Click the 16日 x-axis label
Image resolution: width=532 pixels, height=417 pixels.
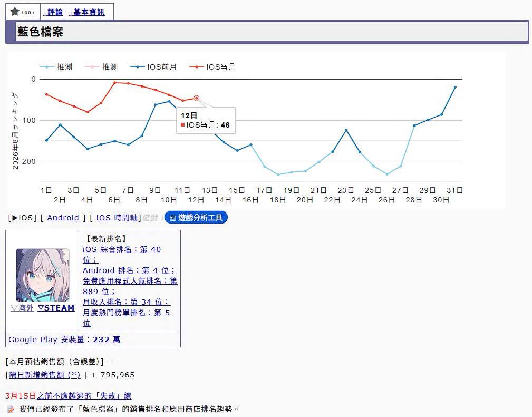tap(250, 200)
